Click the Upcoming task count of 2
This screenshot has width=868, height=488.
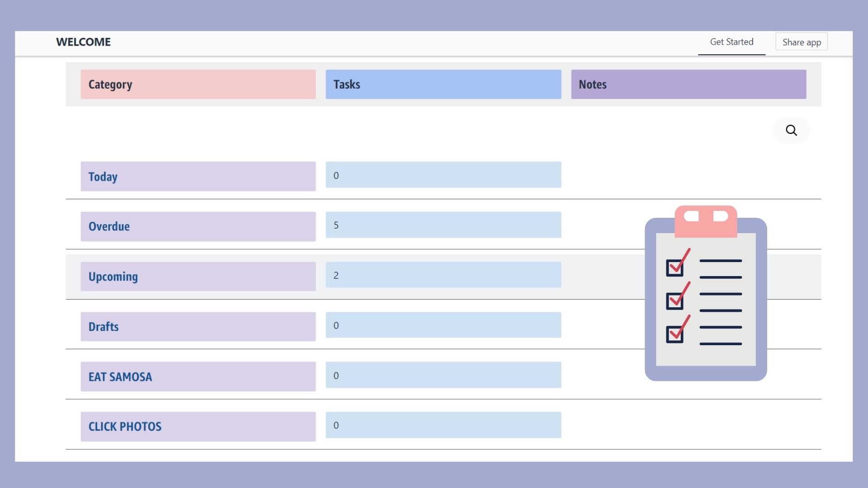pos(443,275)
